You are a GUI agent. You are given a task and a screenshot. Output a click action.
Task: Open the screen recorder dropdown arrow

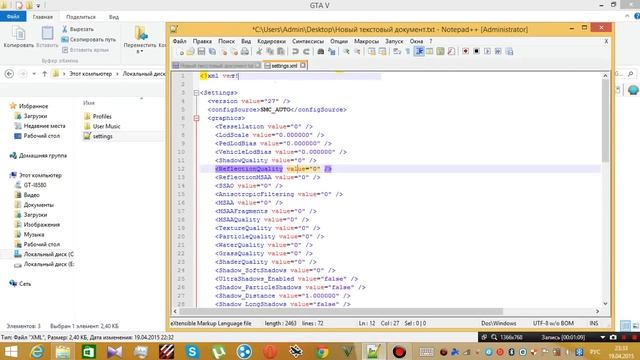coord(602,338)
